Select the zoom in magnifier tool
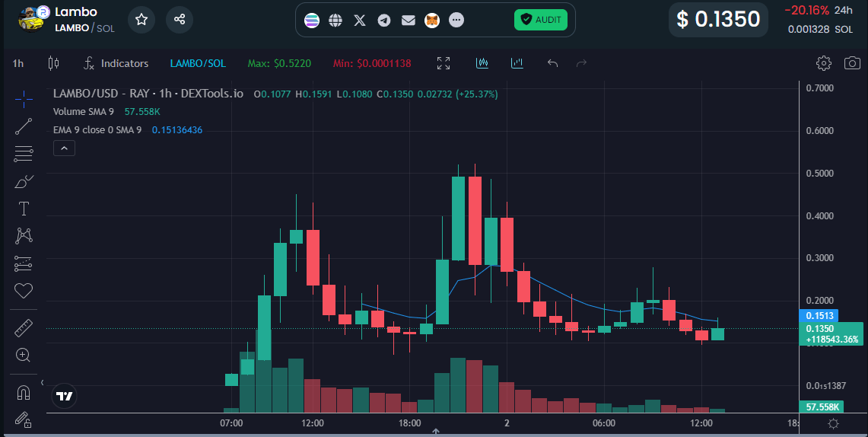The height and width of the screenshot is (437, 868). (24, 355)
